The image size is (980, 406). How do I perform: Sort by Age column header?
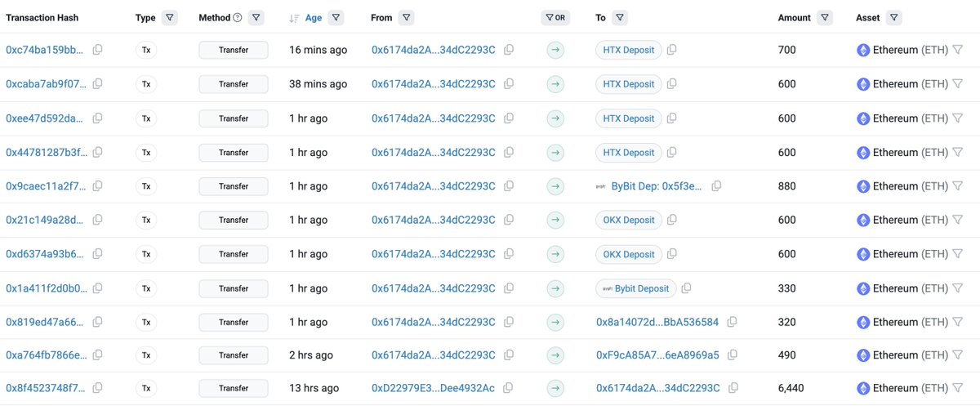coord(314,17)
